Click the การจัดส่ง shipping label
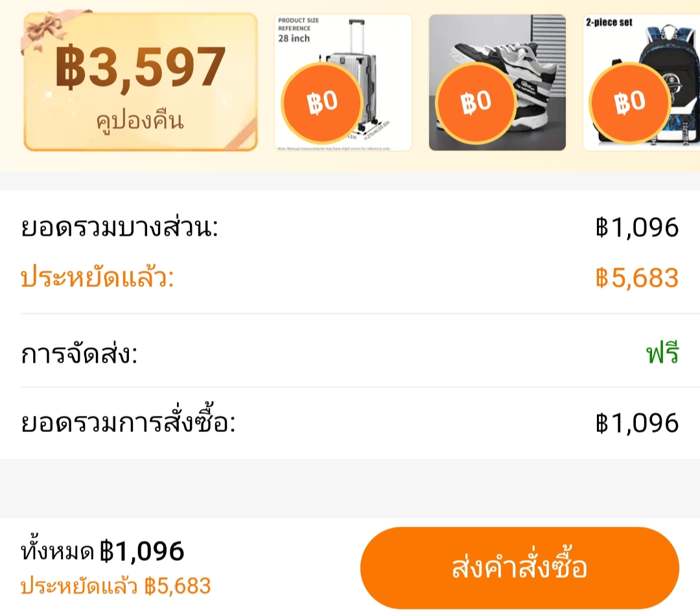 coord(80,354)
